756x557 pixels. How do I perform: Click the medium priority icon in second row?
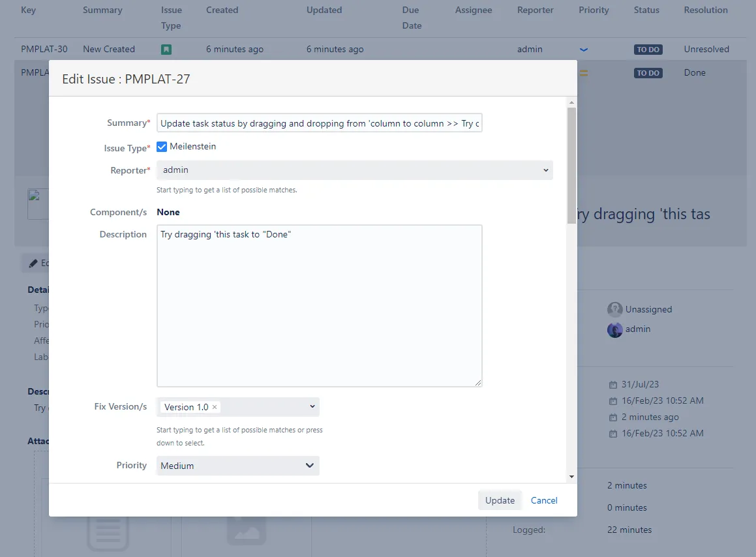pyautogui.click(x=583, y=73)
